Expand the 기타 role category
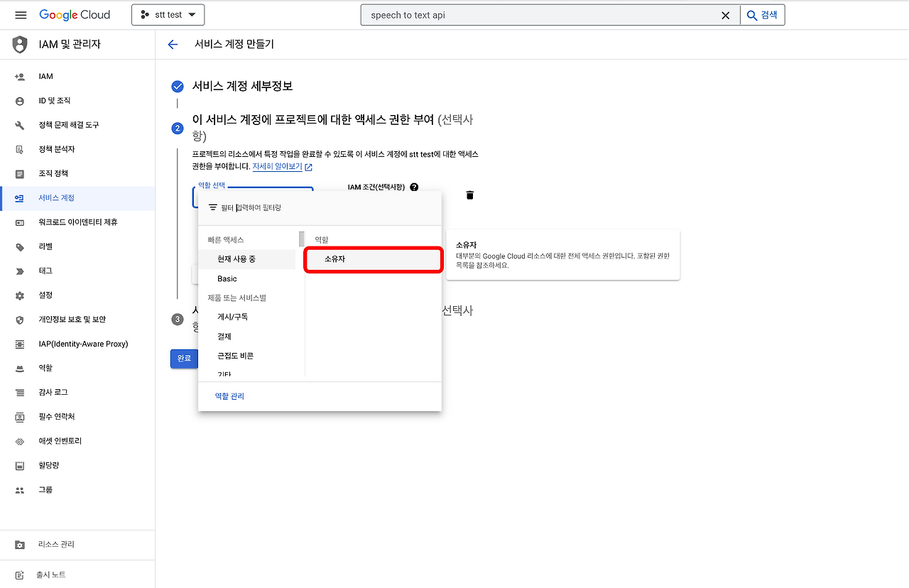Screen dimensions: 909x588 click(223, 373)
